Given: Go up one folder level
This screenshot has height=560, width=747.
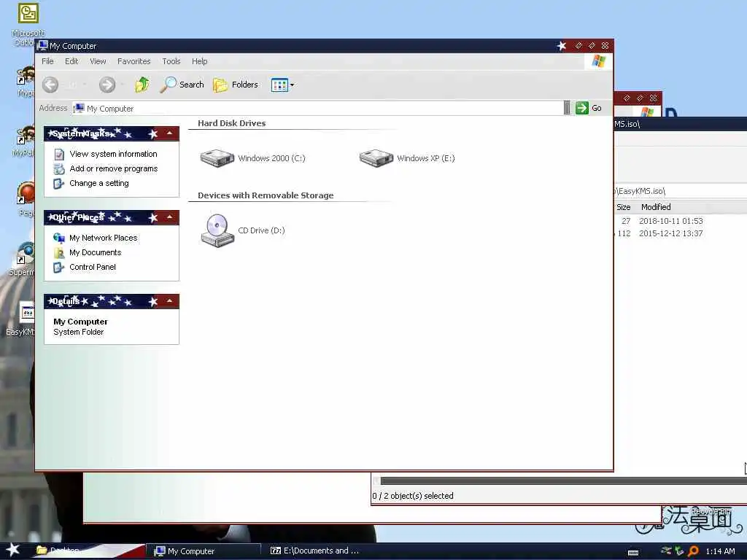Looking at the screenshot, I should [142, 85].
